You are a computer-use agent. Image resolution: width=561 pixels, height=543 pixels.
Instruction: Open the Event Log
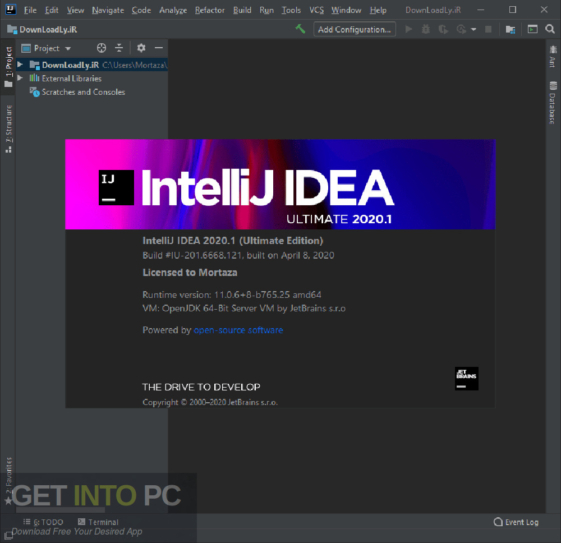[516, 522]
